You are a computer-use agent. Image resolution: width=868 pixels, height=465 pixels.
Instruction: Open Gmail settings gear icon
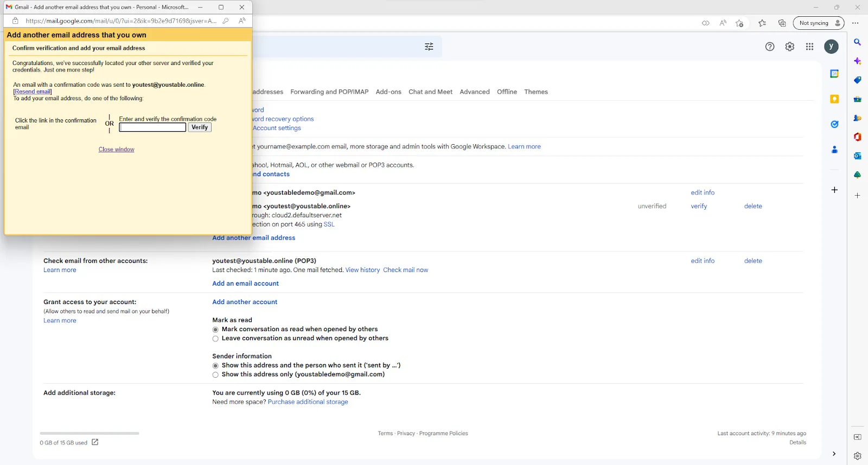point(790,47)
